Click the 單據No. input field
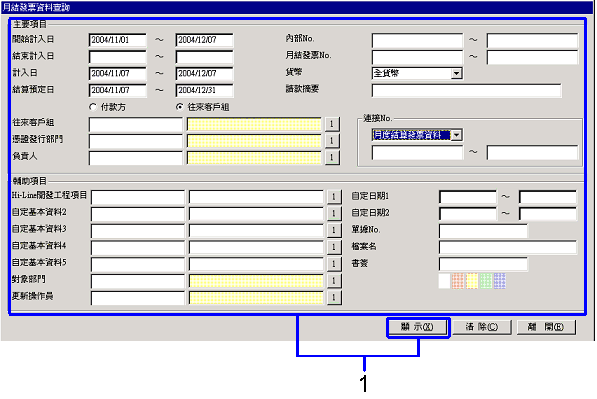The image size is (597, 399). pyautogui.click(x=483, y=230)
